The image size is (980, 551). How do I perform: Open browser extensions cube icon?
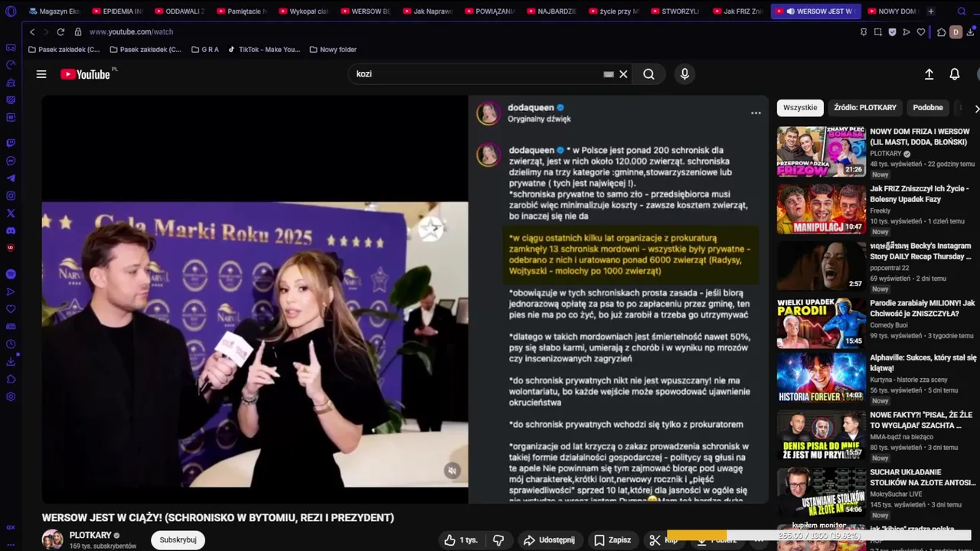coord(942,32)
